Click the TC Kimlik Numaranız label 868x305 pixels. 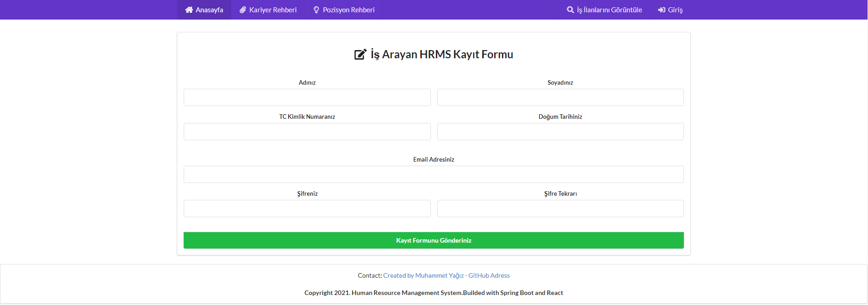pos(307,117)
